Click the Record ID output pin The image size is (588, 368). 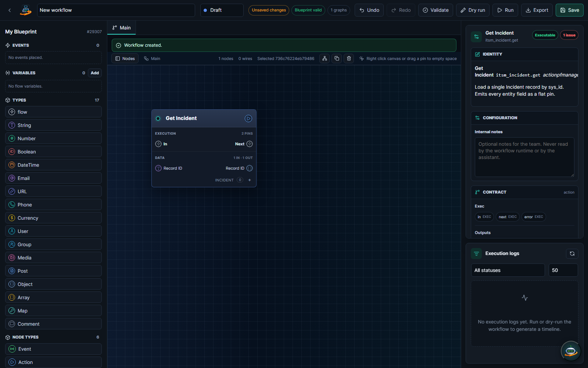pos(250,168)
